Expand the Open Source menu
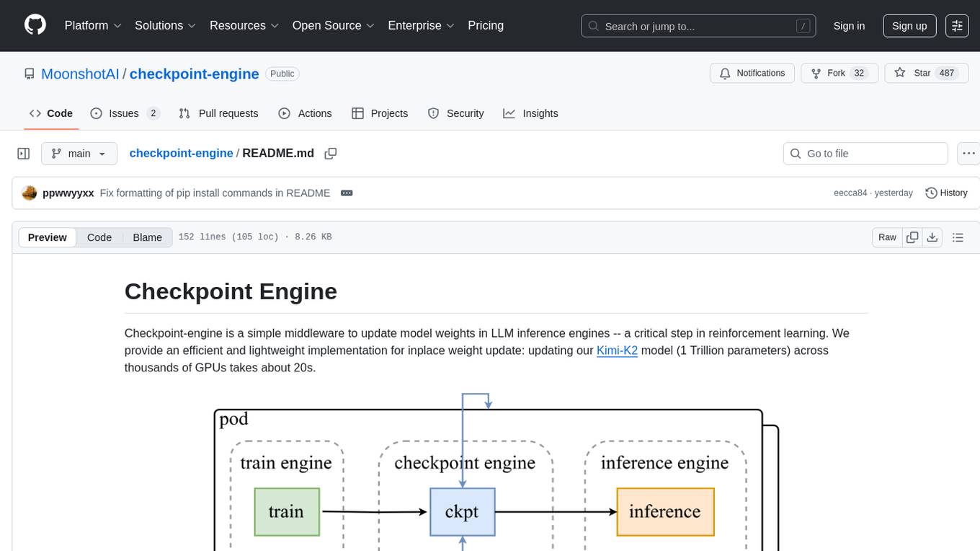 (333, 25)
